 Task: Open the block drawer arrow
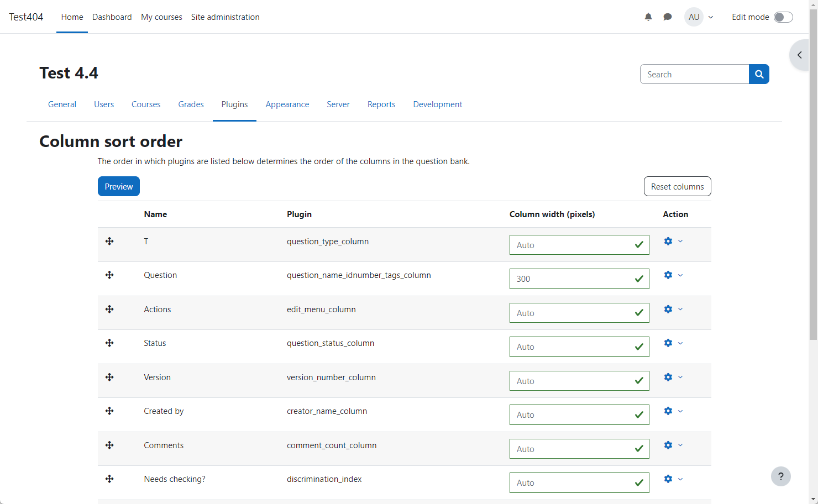point(800,55)
